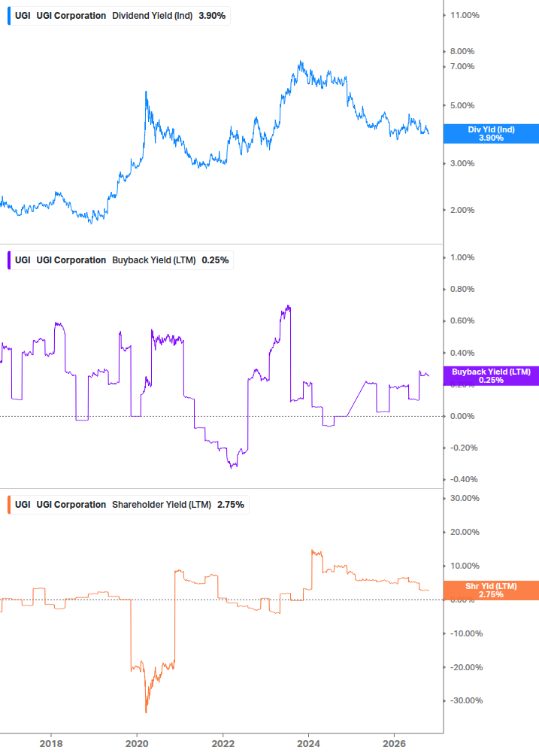Click the -0.40% label on buyback yield axis

pos(464,479)
